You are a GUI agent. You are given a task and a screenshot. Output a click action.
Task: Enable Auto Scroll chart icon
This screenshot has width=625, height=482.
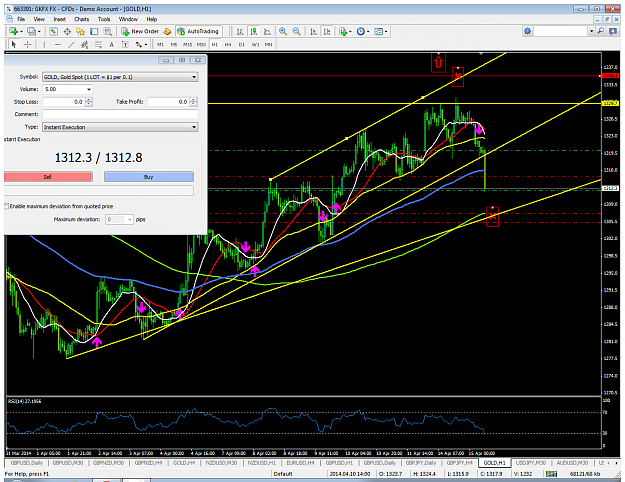tap(314, 31)
